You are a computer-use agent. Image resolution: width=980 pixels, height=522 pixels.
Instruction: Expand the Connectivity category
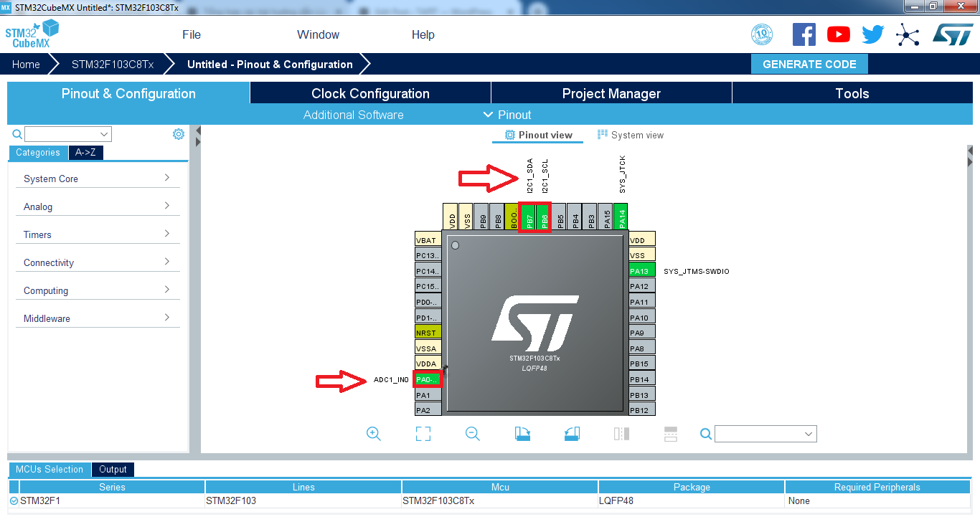[x=98, y=262]
